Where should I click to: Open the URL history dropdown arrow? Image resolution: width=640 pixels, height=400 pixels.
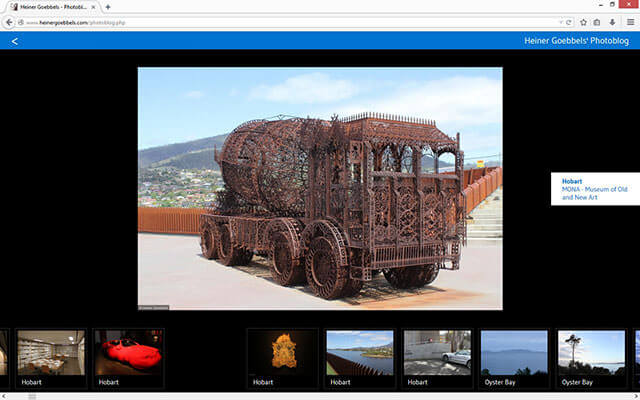coord(561,22)
